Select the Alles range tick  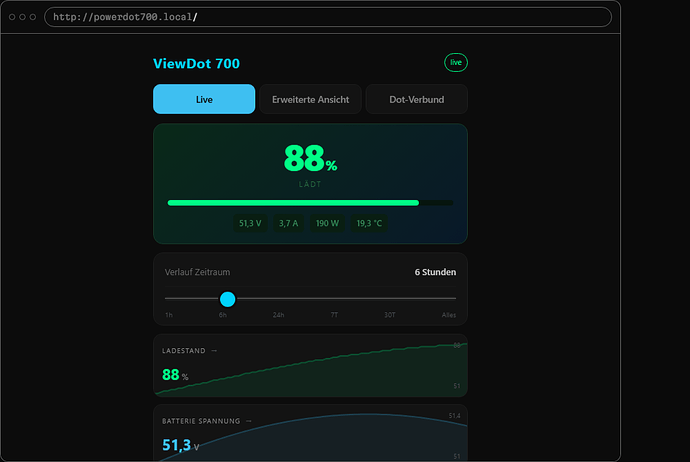pos(449,315)
